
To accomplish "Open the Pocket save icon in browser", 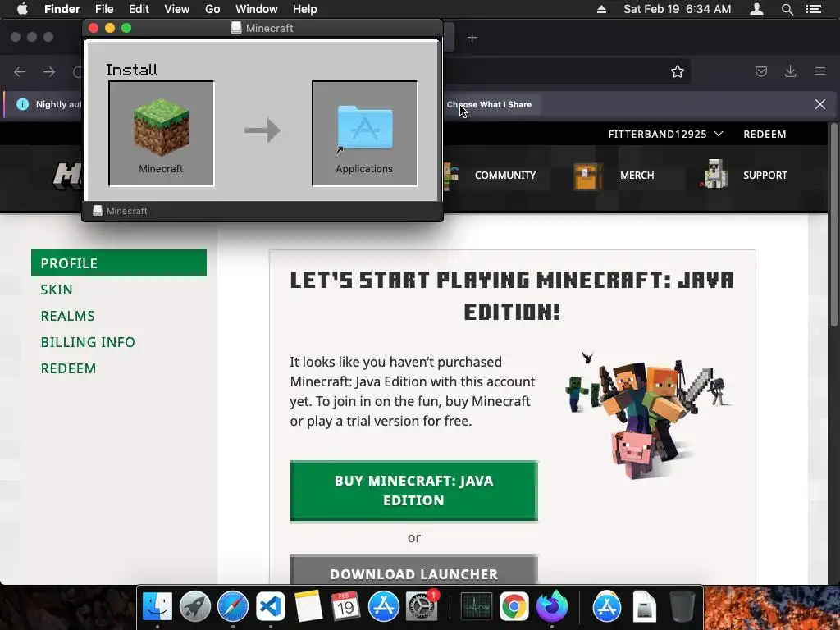I will pos(761,71).
